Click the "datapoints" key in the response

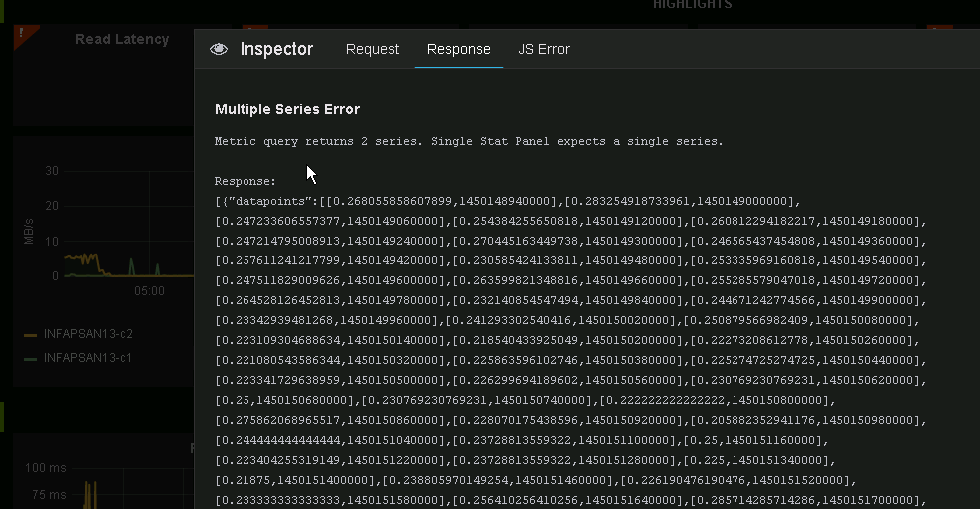[263, 201]
